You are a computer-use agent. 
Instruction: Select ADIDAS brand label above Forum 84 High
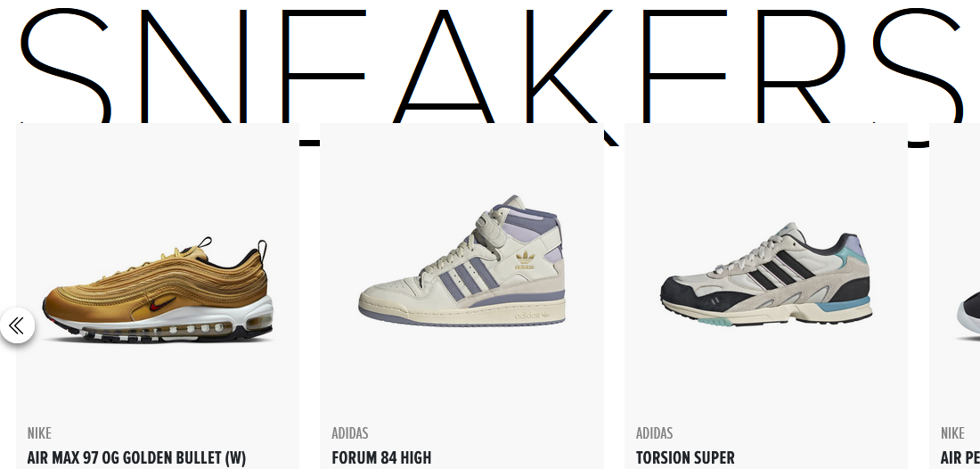tap(350, 432)
